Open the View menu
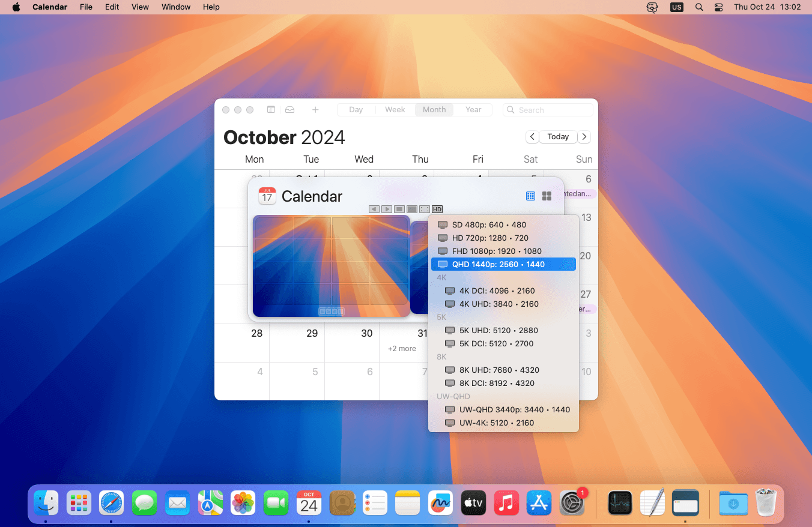The width and height of the screenshot is (812, 527). [140, 7]
